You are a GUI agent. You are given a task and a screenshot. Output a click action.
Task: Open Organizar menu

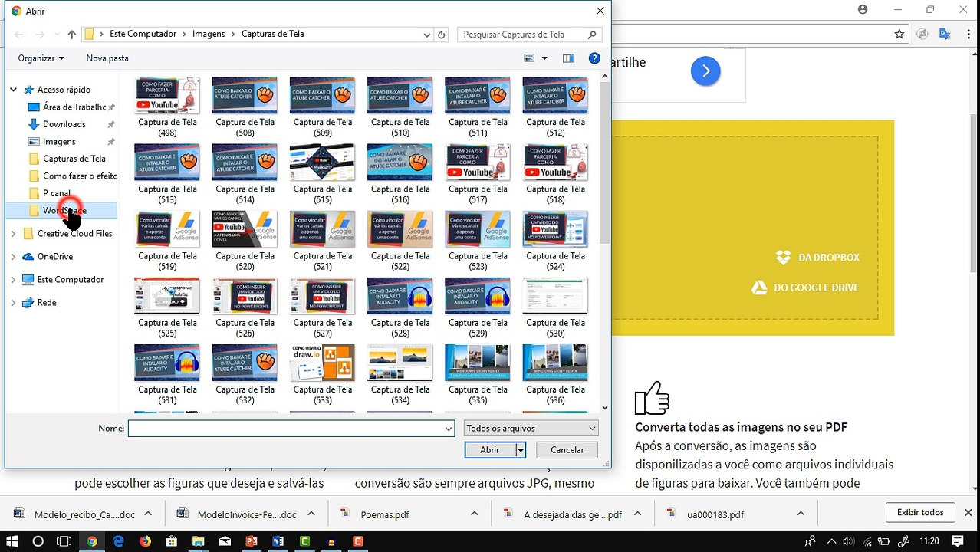(41, 58)
